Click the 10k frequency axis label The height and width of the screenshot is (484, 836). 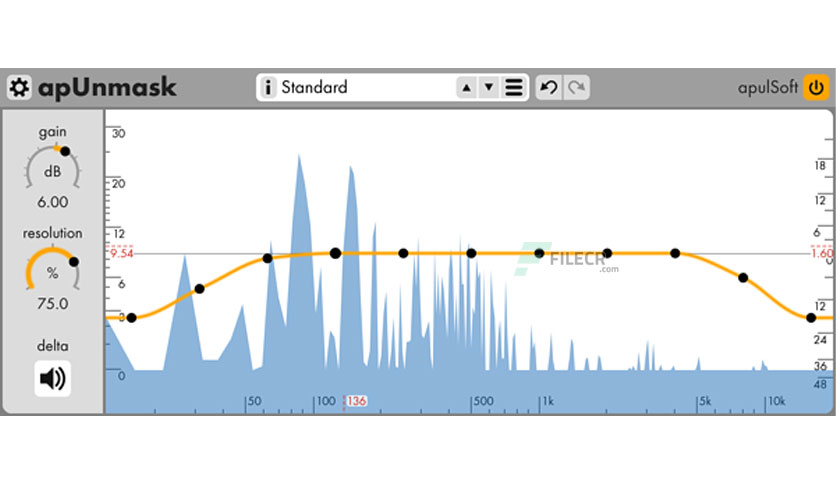pos(777,401)
